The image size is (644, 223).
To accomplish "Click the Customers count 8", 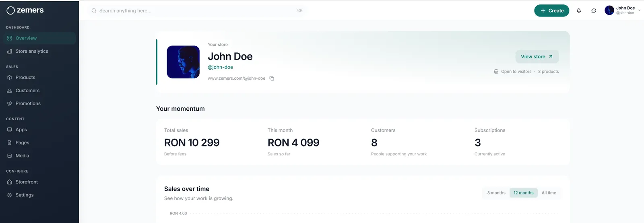I will click(x=374, y=142).
